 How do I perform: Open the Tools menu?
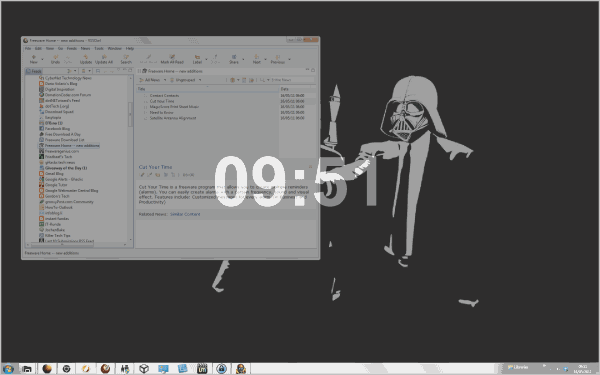point(99,49)
